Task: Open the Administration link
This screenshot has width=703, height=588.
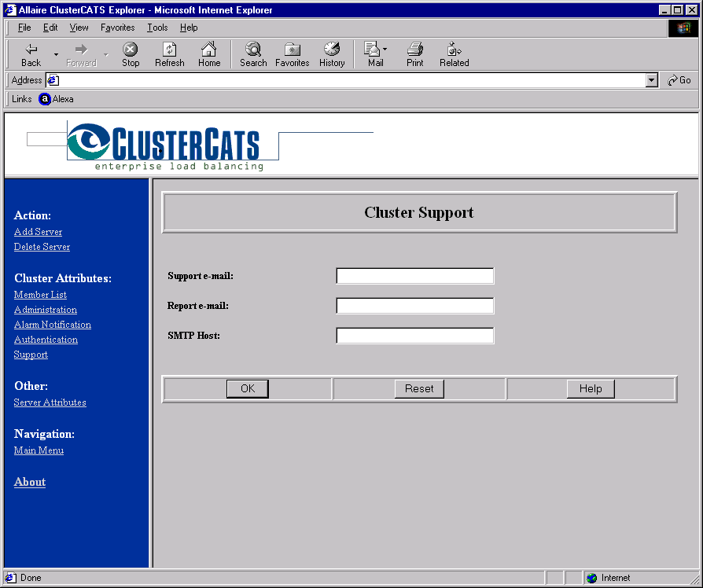Action: click(46, 310)
